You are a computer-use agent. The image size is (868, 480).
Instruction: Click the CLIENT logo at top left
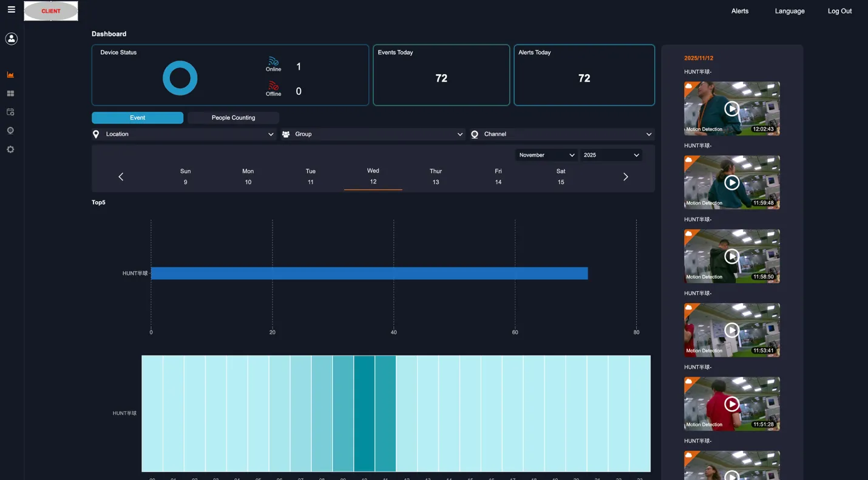pos(50,10)
